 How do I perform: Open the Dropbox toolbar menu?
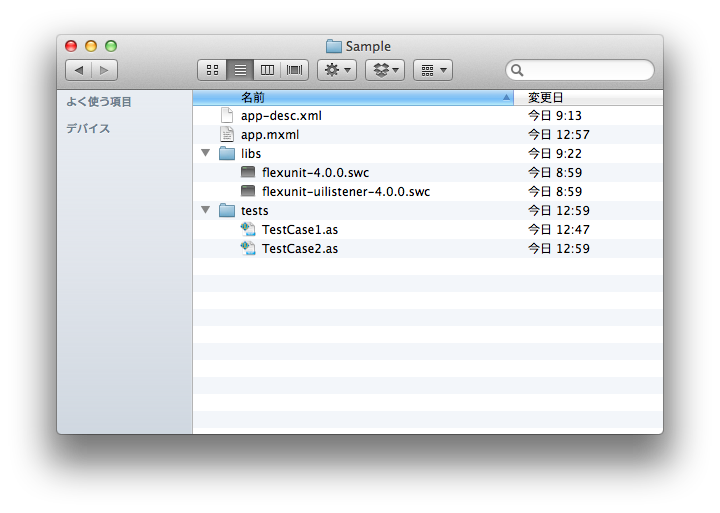point(385,70)
